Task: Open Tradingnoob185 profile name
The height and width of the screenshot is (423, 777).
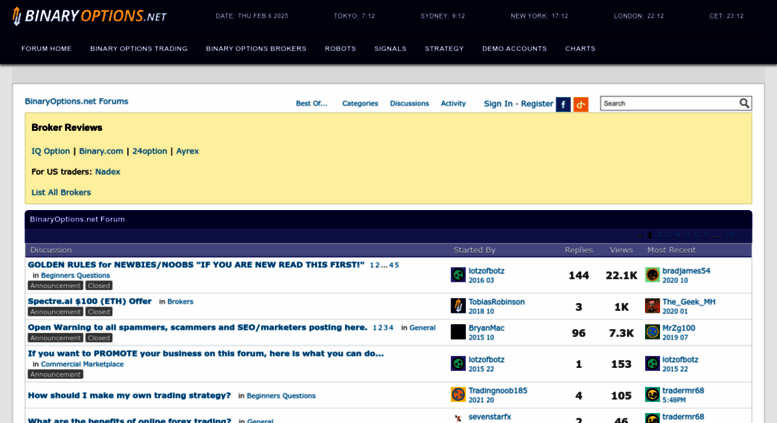Action: coord(498,390)
